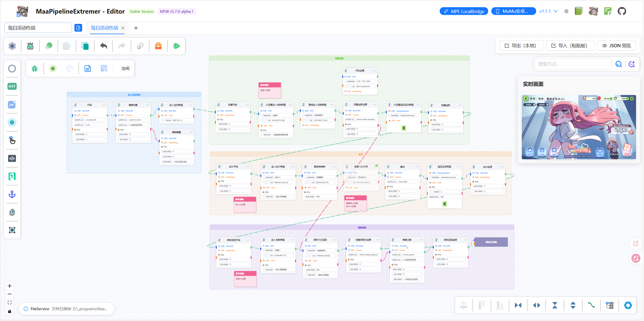Toggle the green record circle in debug bar
This screenshot has width=644, height=321.
pos(53,69)
